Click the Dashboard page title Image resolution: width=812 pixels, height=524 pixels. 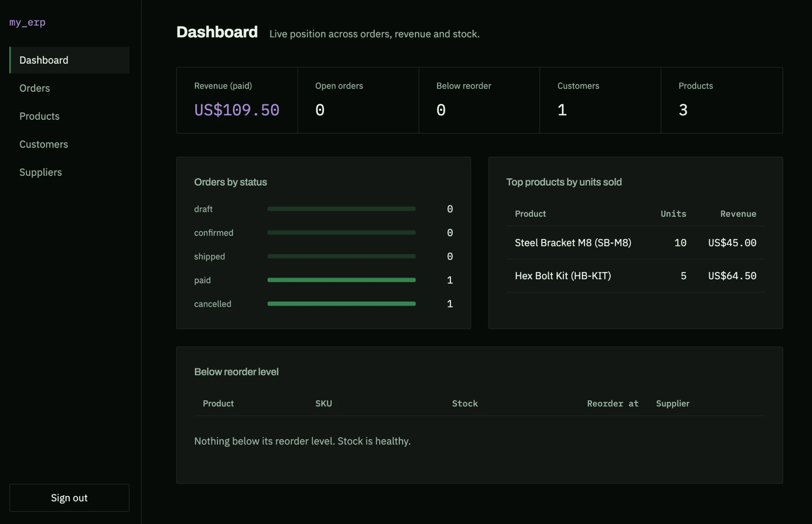217,32
